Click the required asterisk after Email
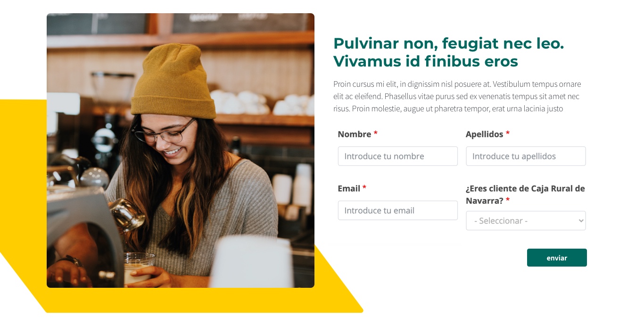The image size is (644, 318). pyautogui.click(x=364, y=188)
